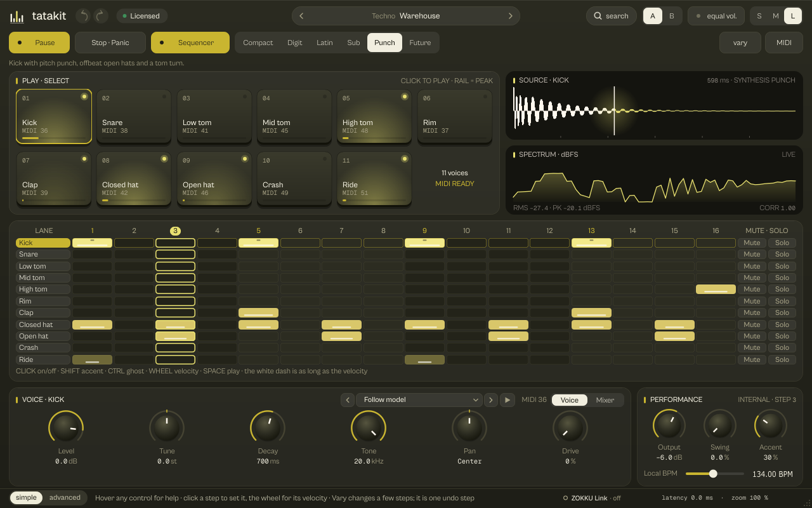Screen dimensions: 812x508
Task: Select size S in the S M L selector
Action: tap(759, 16)
